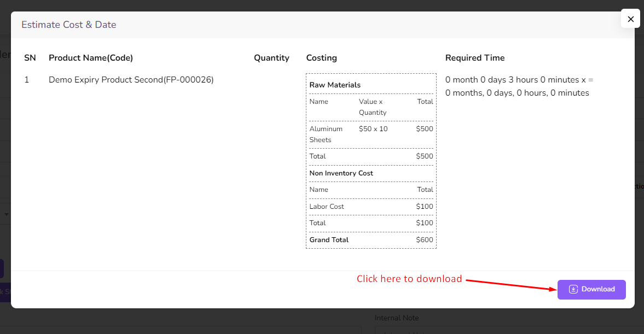Screen dimensions: 644x334
Task: Click the Required Time column header
Action: point(474,58)
